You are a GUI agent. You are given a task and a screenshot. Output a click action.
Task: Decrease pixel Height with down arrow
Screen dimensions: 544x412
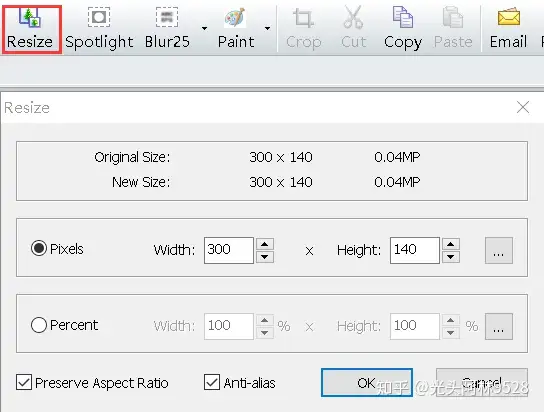click(x=451, y=257)
